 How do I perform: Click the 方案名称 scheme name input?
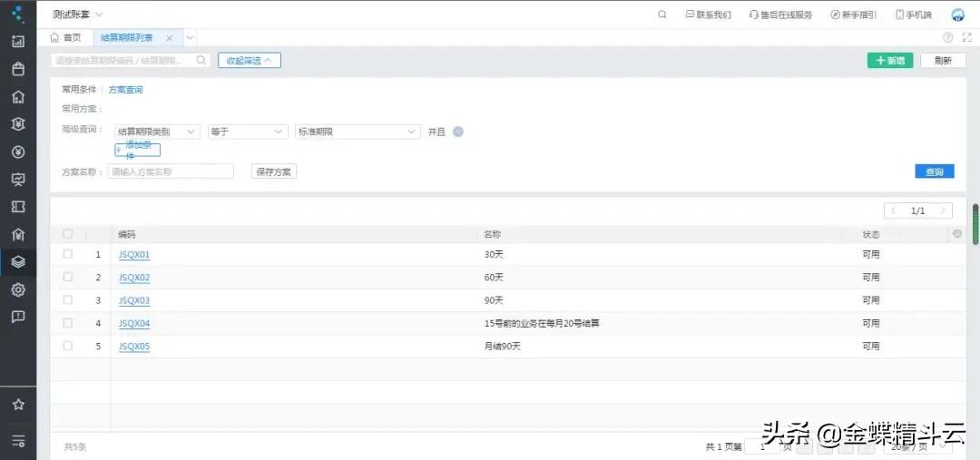pos(171,171)
